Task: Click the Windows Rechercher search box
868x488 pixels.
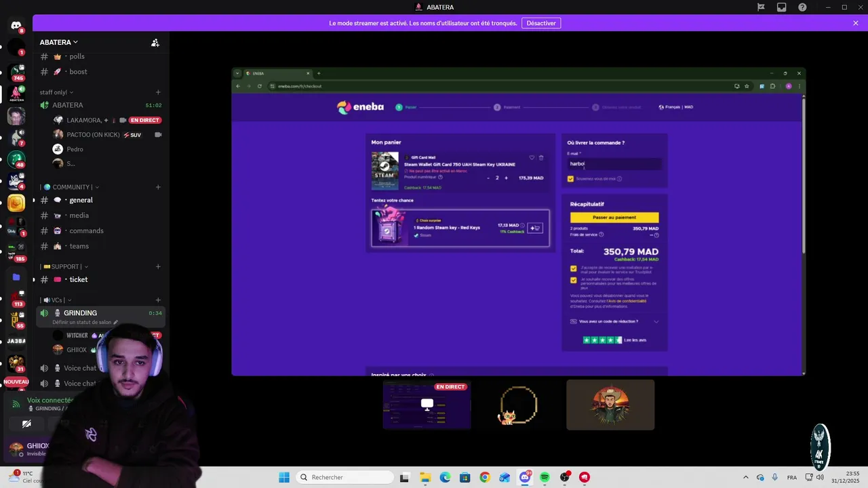Action: [x=344, y=477]
